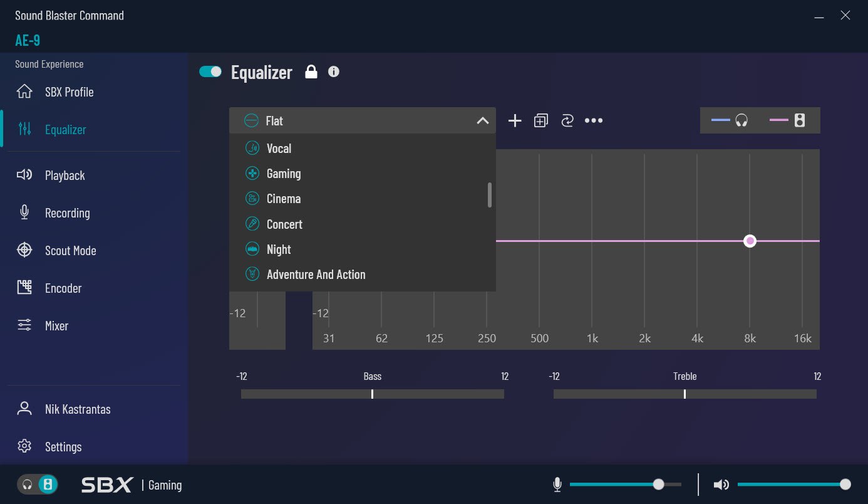Click the lock icon beside Equalizer title
The height and width of the screenshot is (504, 868).
click(311, 71)
